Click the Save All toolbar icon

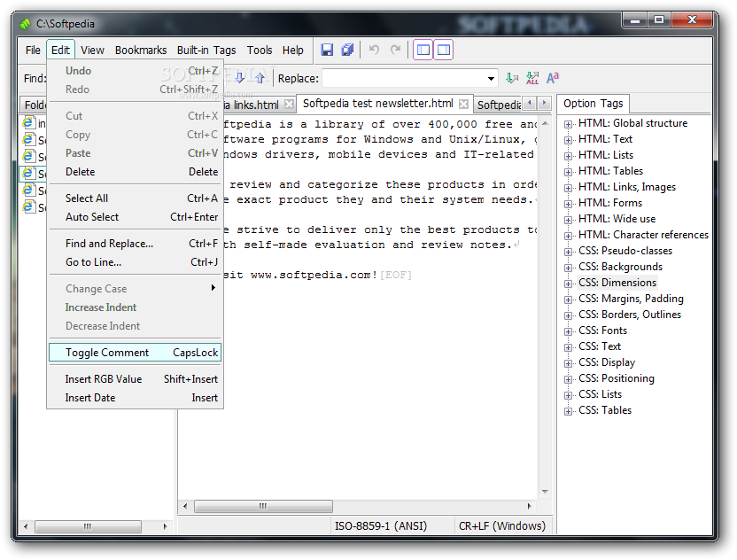point(347,50)
